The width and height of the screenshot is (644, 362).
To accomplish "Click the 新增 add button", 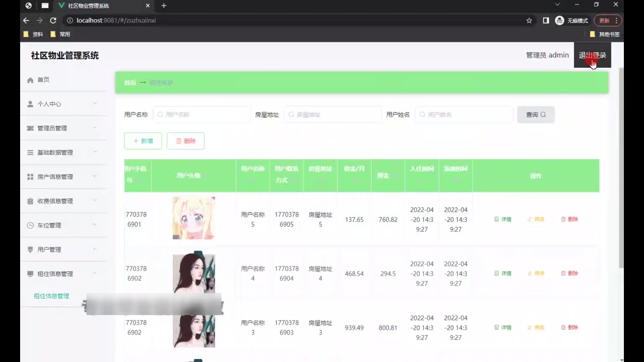I will click(143, 141).
